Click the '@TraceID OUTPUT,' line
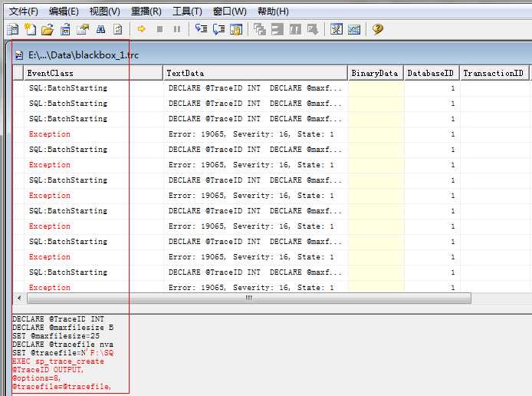This screenshot has height=396, width=532. tap(48, 369)
